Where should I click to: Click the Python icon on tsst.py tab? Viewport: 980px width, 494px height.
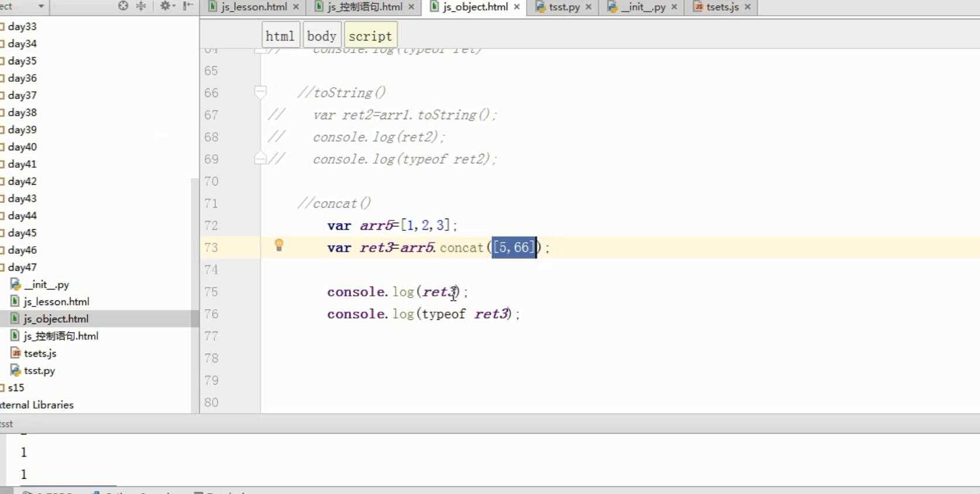point(541,7)
